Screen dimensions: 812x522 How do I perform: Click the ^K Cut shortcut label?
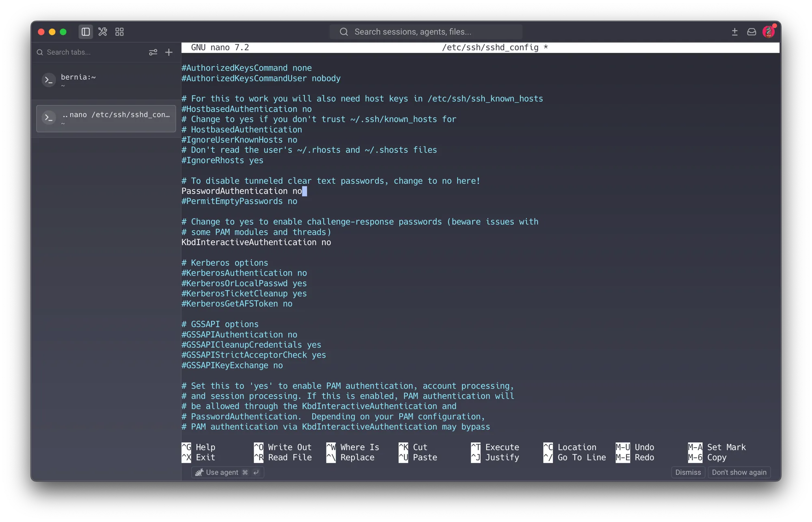pos(413,447)
